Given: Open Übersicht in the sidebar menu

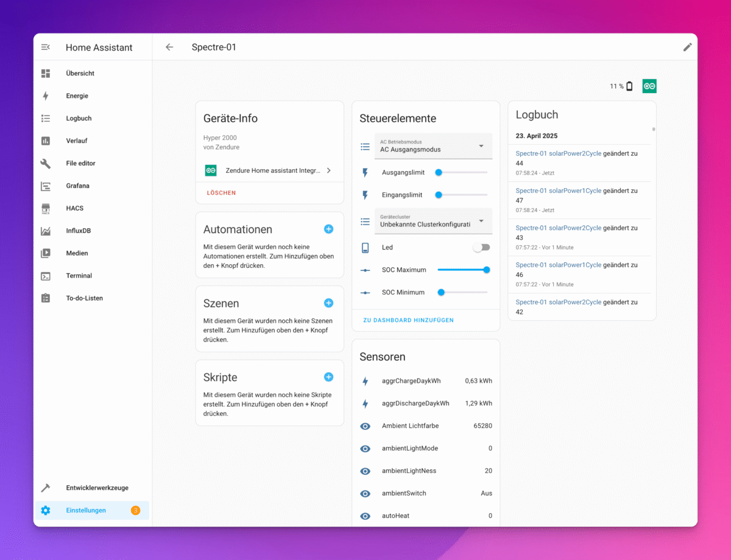Looking at the screenshot, I should [x=80, y=74].
